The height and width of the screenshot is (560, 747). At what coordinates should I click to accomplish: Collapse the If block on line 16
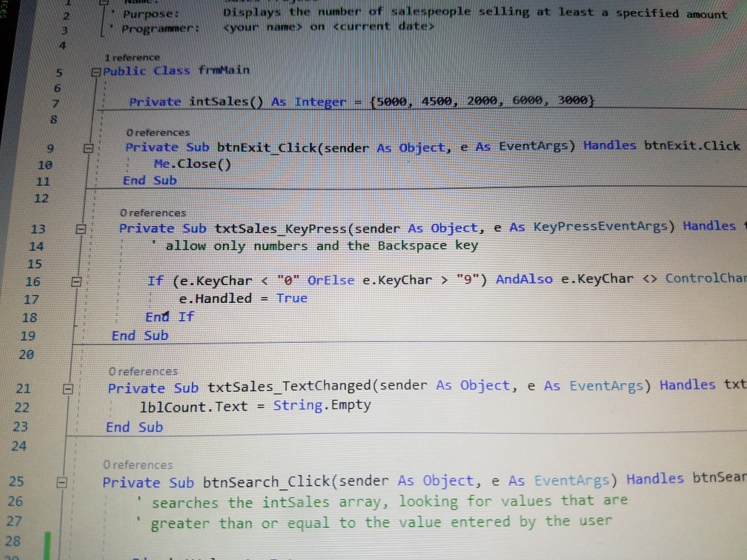[x=76, y=282]
